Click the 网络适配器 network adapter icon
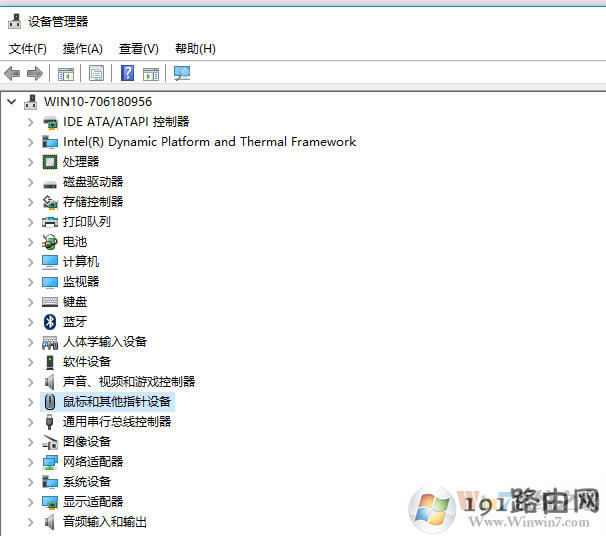The height and width of the screenshot is (536, 606). click(50, 462)
